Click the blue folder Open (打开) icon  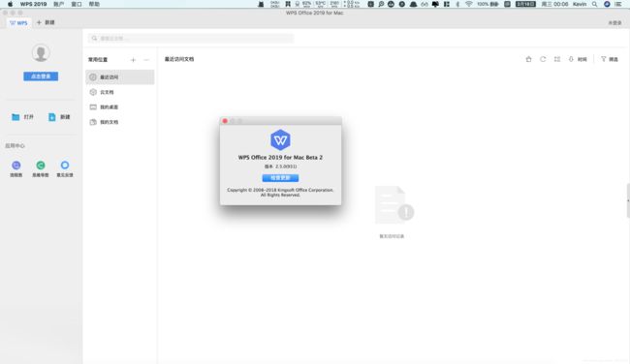(x=16, y=117)
